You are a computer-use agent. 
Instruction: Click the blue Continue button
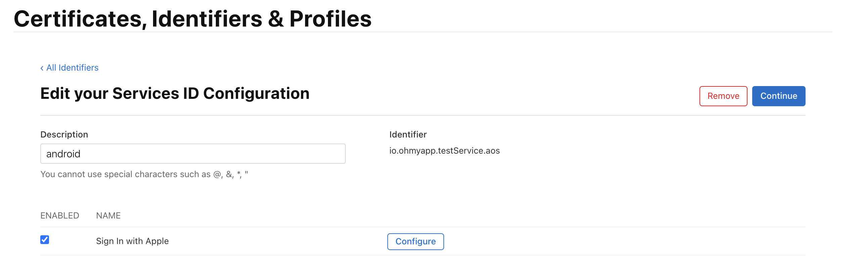tap(778, 96)
